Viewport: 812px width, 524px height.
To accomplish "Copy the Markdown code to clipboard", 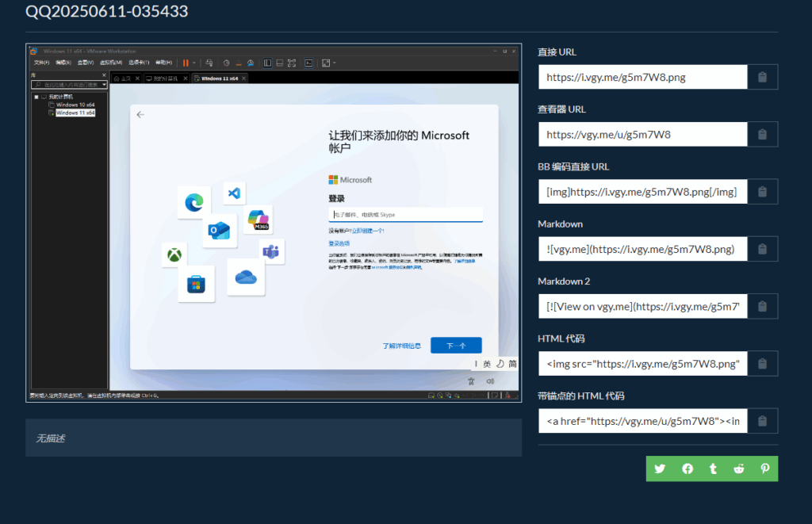I will tap(762, 249).
